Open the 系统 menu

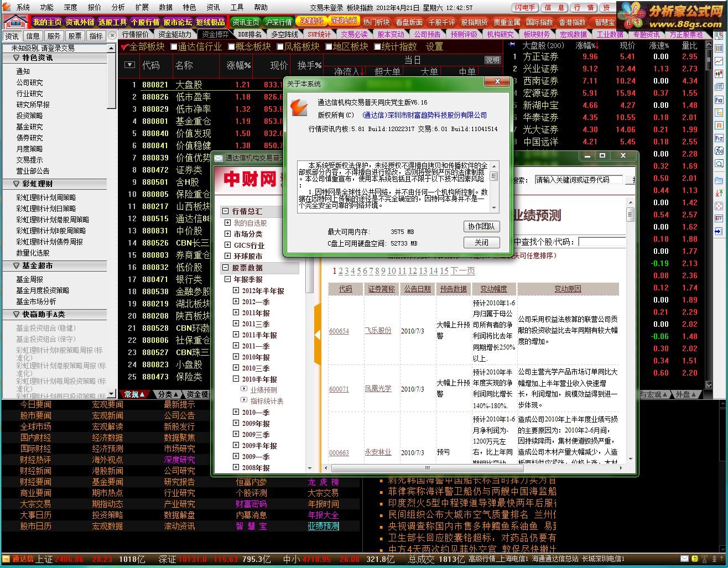(x=23, y=8)
